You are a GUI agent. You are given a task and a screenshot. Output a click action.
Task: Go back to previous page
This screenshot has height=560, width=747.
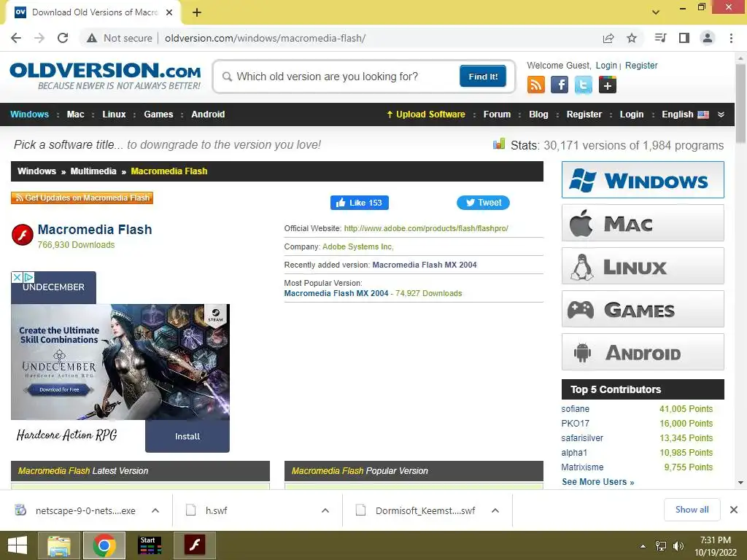point(16,38)
